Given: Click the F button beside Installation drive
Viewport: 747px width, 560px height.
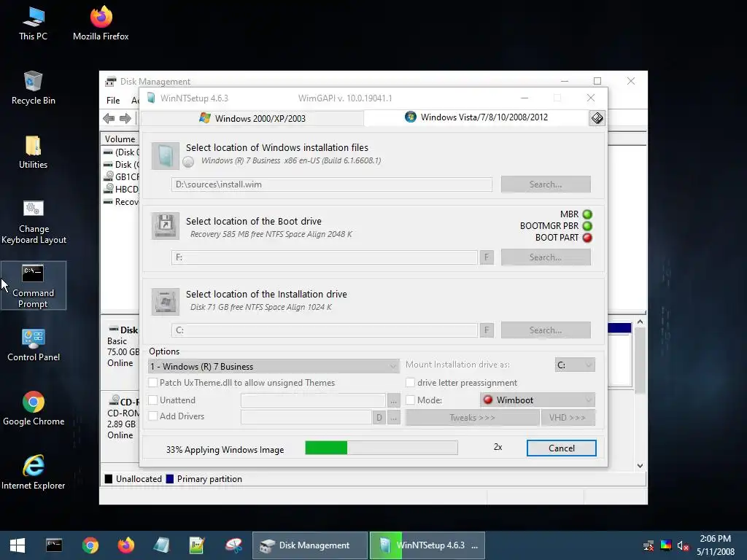Looking at the screenshot, I should pos(487,330).
